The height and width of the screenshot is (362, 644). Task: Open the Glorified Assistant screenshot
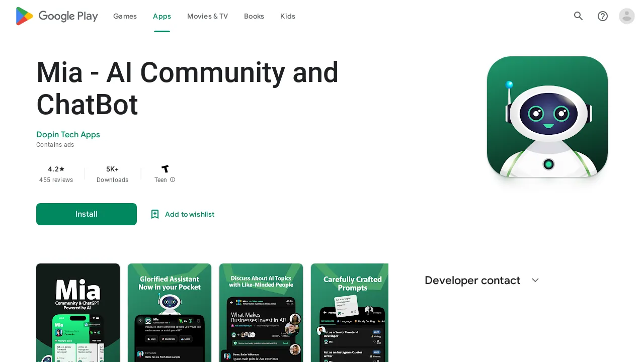[170, 313]
